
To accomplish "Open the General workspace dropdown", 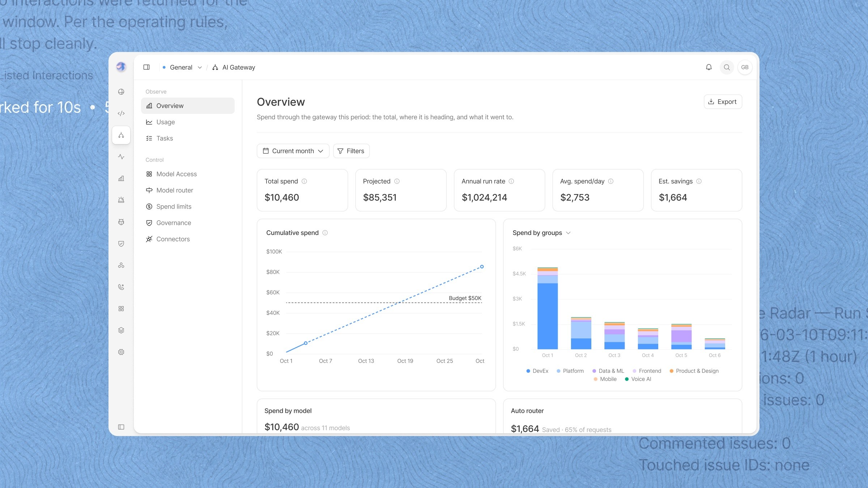I will [182, 67].
